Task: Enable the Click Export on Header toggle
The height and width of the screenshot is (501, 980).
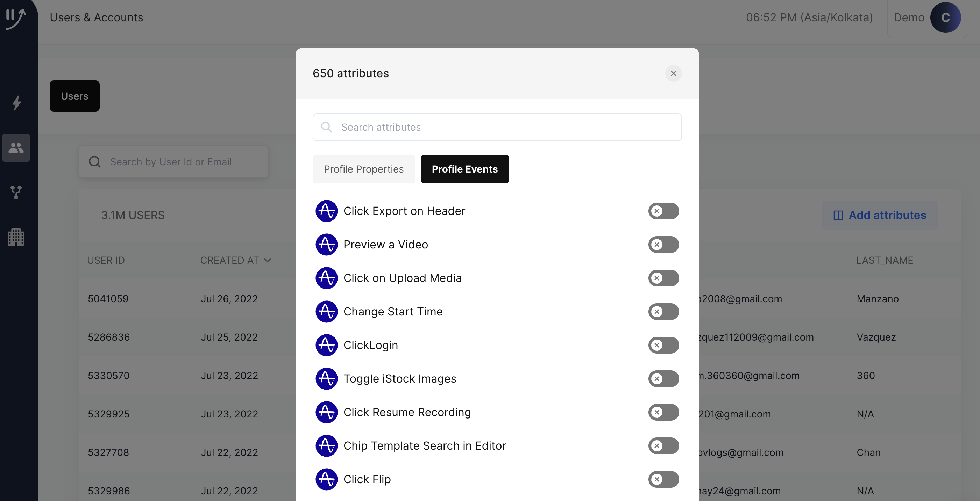Action: (x=663, y=211)
